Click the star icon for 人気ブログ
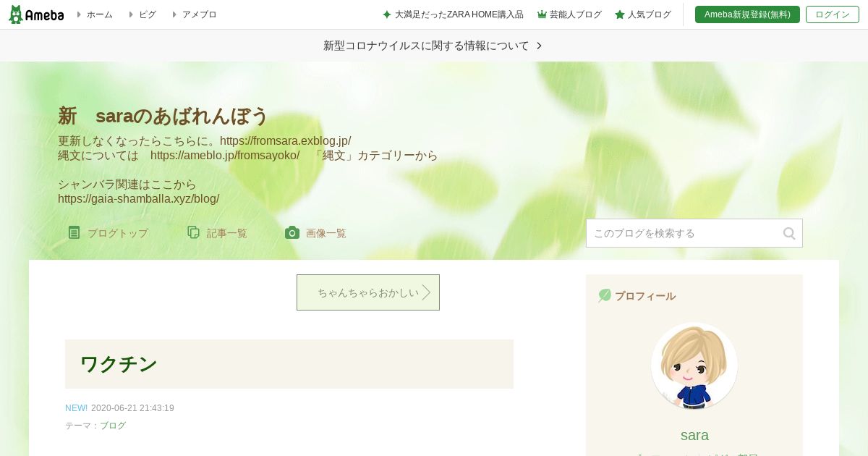868x456 pixels. [620, 14]
